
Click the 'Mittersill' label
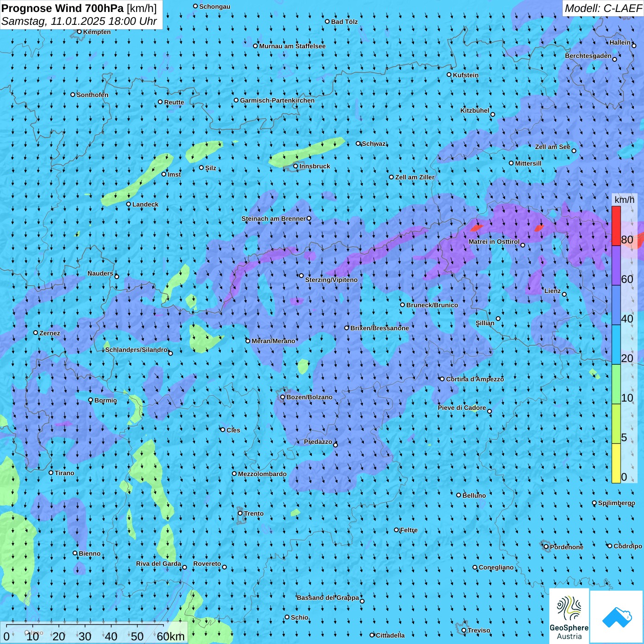528,163
